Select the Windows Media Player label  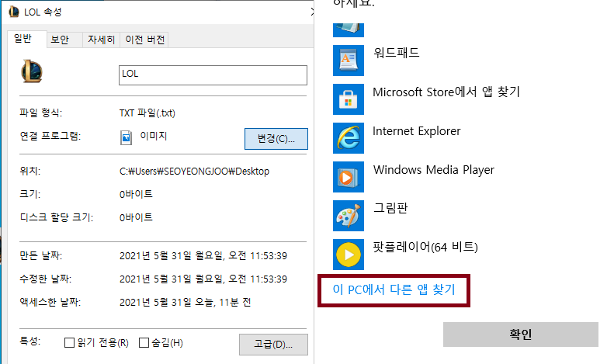point(433,170)
